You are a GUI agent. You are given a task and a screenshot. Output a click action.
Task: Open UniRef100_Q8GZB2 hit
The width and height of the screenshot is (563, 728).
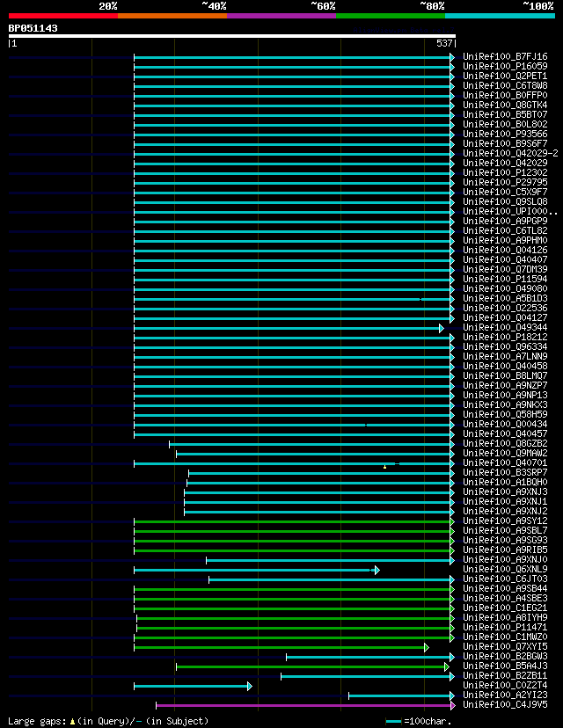tap(505, 443)
